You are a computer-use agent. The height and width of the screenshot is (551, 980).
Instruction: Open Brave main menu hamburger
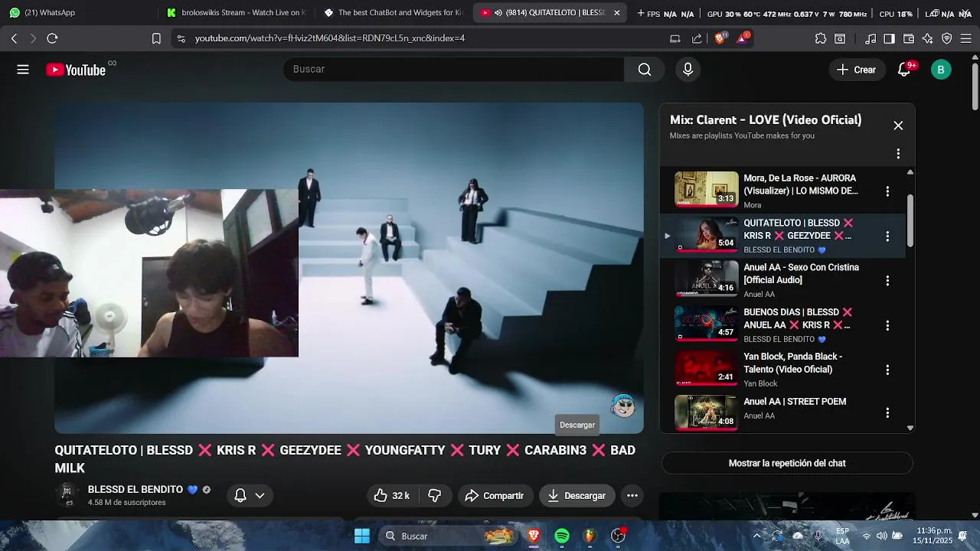(965, 38)
